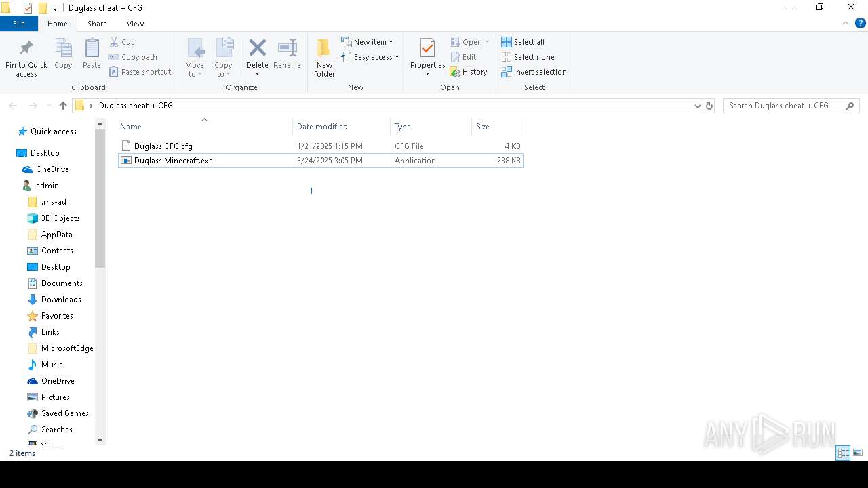Click Copy path command
This screenshot has height=488, width=868.
[x=133, y=57]
